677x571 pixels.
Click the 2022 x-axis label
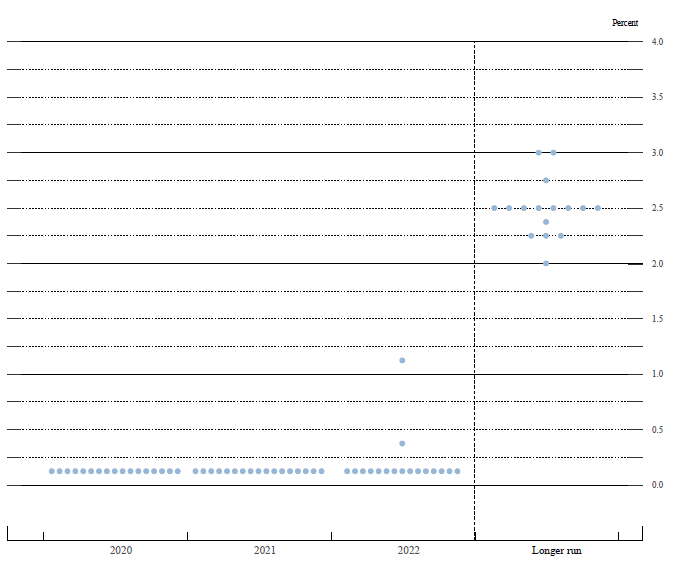coord(408,551)
